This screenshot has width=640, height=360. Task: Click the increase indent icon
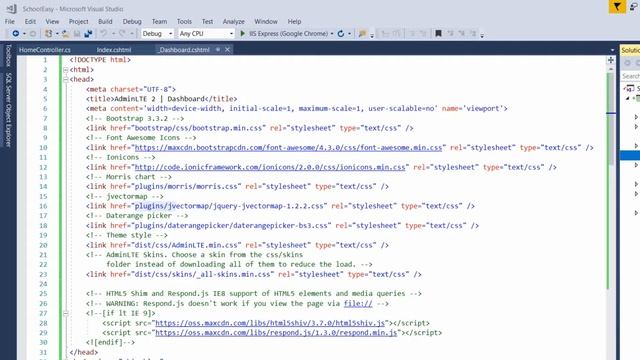point(396,34)
